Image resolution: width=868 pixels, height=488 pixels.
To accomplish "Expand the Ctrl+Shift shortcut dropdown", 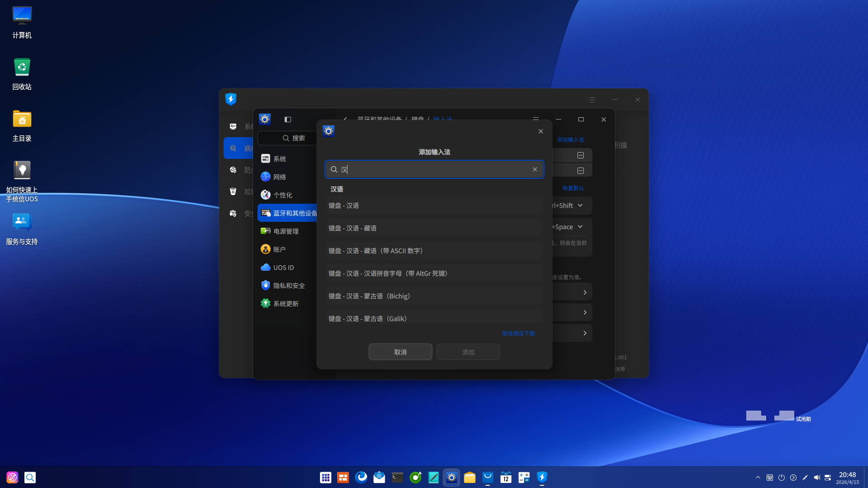I will tap(580, 206).
